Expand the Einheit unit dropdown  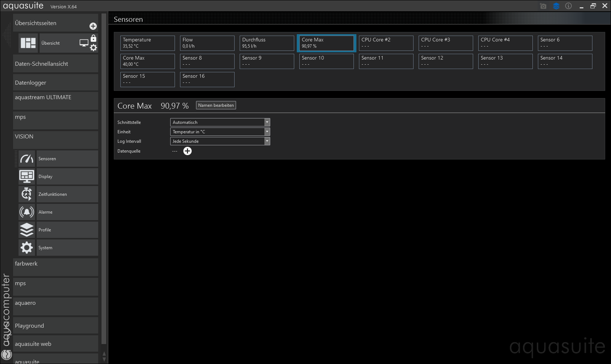pos(220,132)
